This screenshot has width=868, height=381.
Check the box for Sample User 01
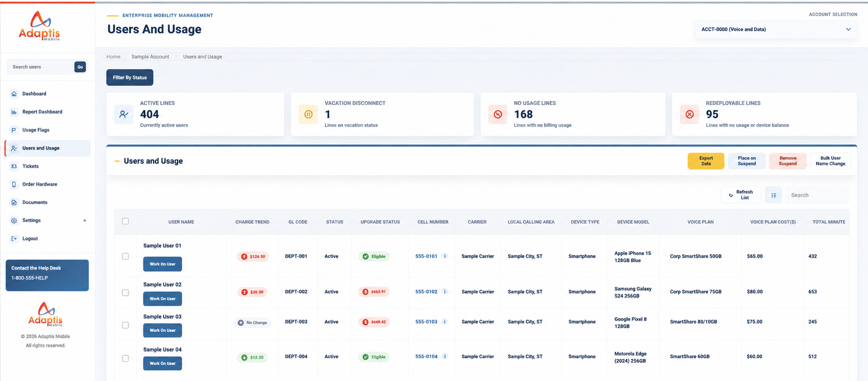pyautogui.click(x=125, y=256)
